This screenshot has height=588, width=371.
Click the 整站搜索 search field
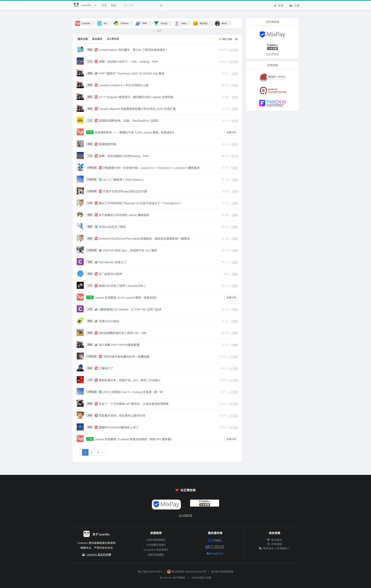(140, 5)
